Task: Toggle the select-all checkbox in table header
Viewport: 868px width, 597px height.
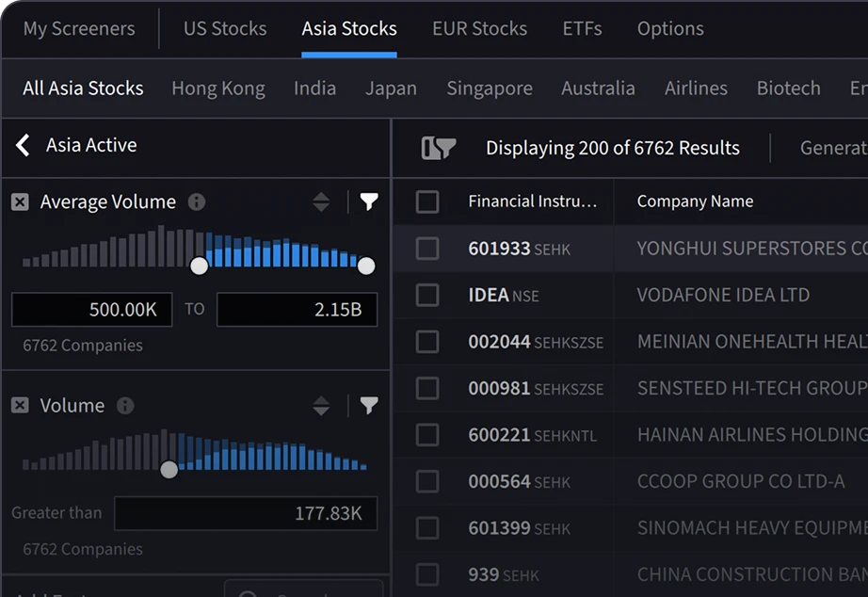Action: (427, 202)
